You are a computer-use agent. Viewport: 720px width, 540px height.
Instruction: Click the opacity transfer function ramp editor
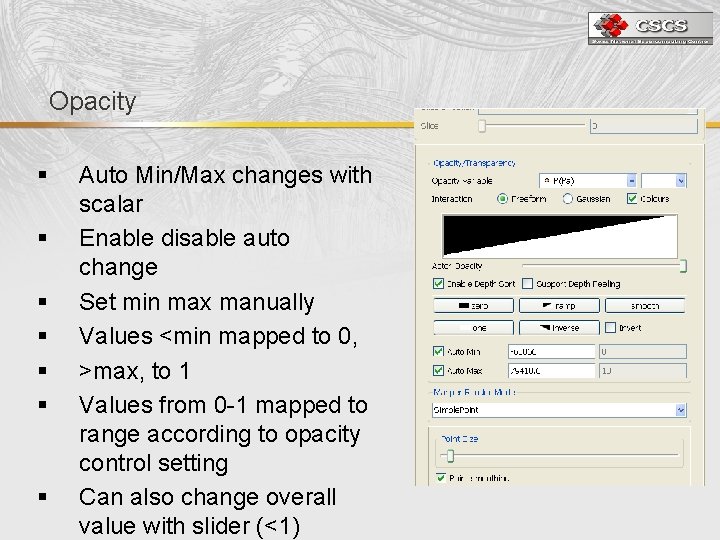click(x=560, y=236)
